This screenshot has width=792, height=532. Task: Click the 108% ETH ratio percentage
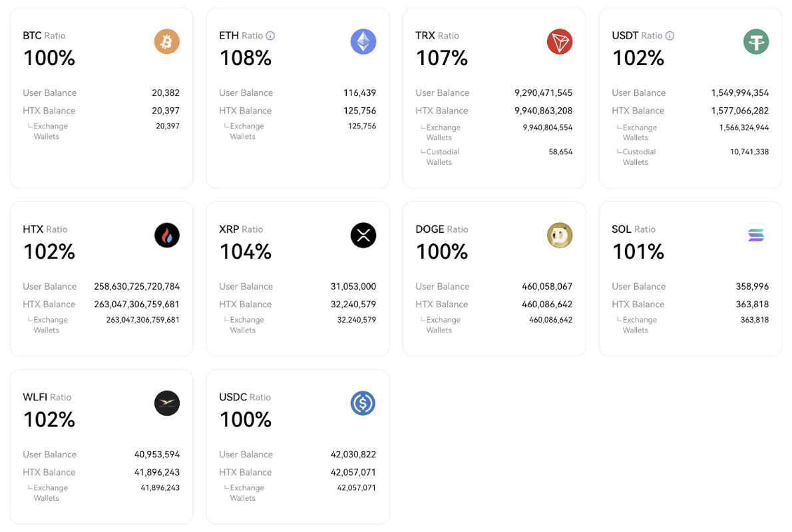point(245,59)
